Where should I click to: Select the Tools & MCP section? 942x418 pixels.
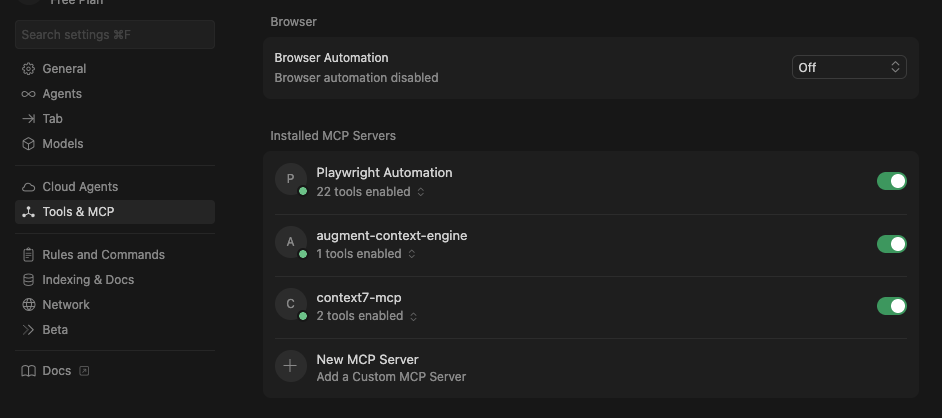pos(115,212)
